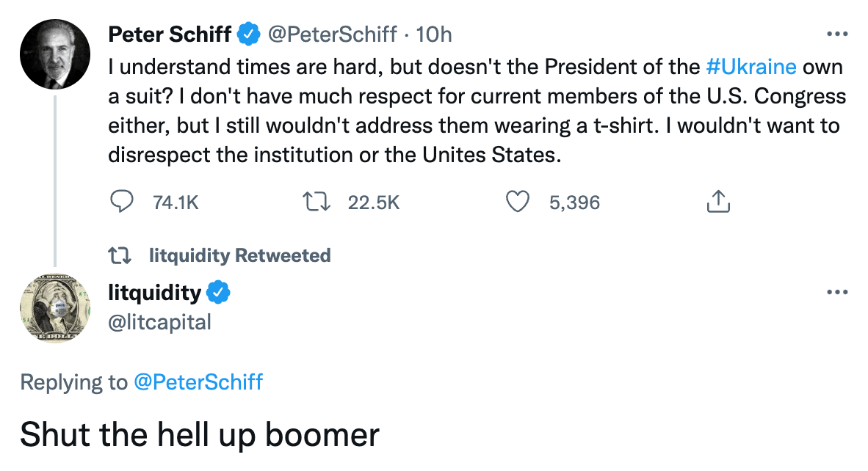Screen dimensions: 868x471
Task: Open the #Ukraine hashtag link
Action: (751, 67)
